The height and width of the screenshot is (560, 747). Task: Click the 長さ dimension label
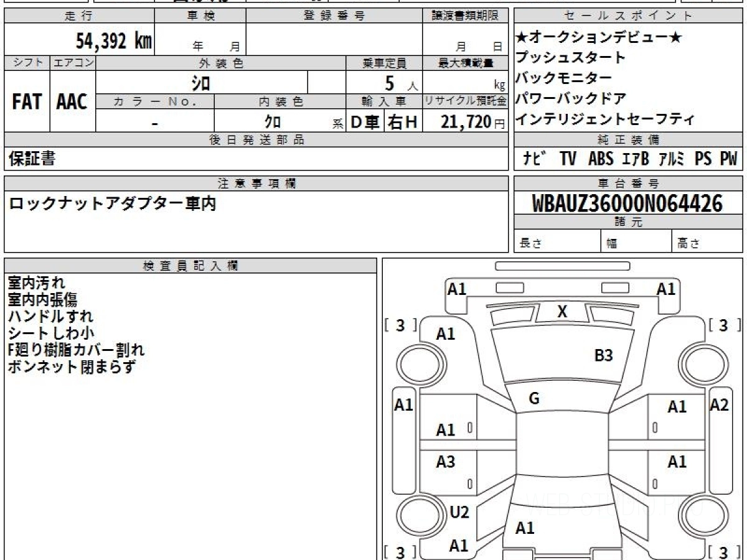tap(531, 244)
